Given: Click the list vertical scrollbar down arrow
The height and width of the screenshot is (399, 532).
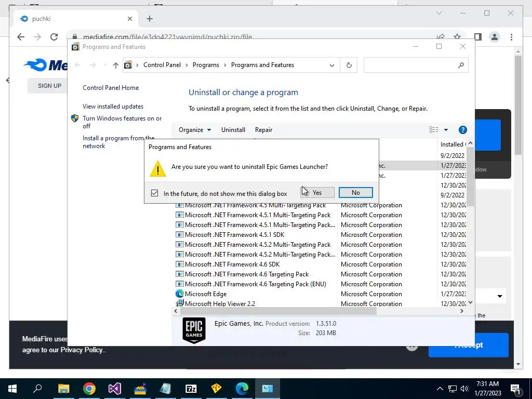Looking at the screenshot, I should [x=470, y=302].
